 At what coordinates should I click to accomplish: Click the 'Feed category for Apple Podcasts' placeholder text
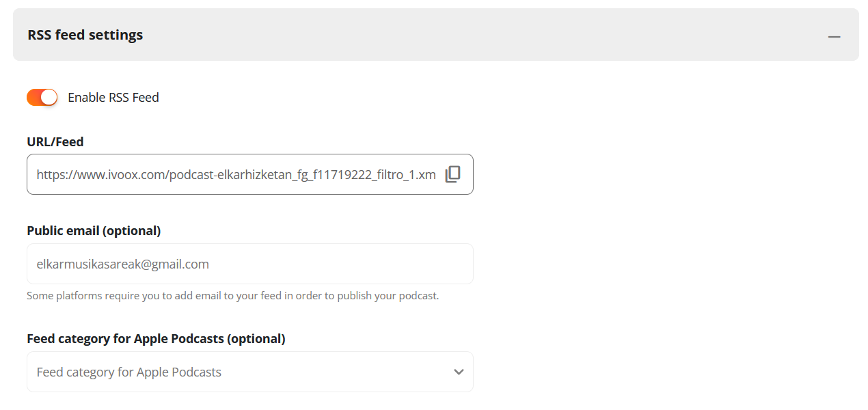(129, 372)
